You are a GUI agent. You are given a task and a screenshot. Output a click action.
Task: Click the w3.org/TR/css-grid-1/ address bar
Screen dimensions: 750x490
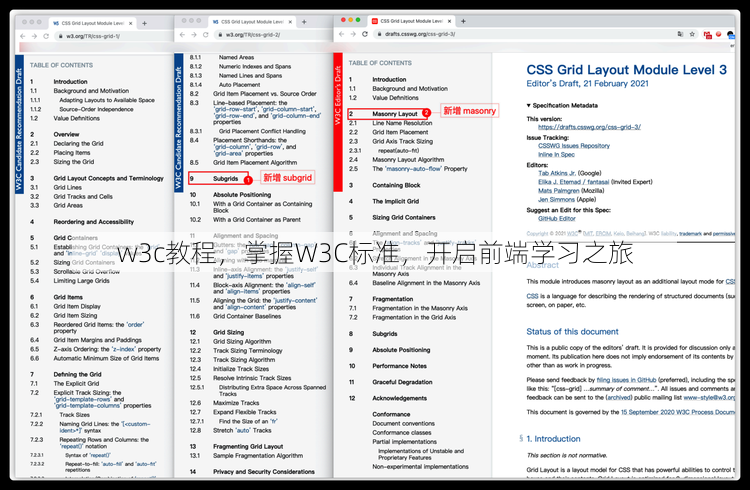112,36
